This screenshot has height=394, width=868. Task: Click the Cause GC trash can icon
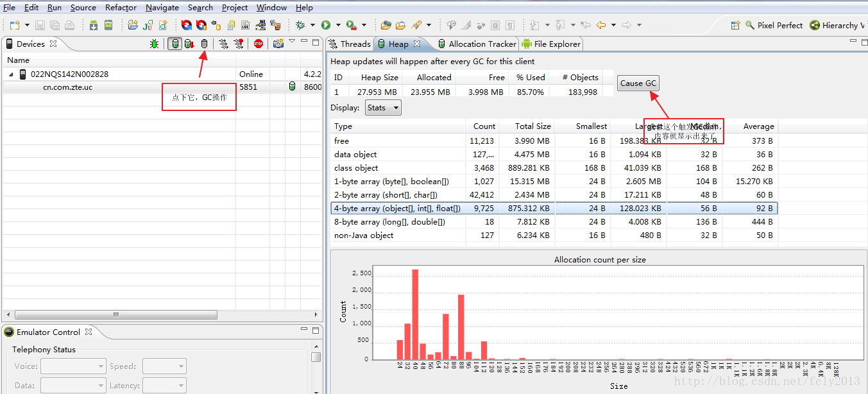tap(205, 44)
